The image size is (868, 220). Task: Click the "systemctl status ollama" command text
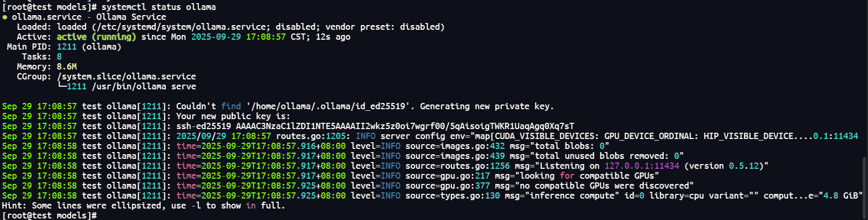(159, 7)
